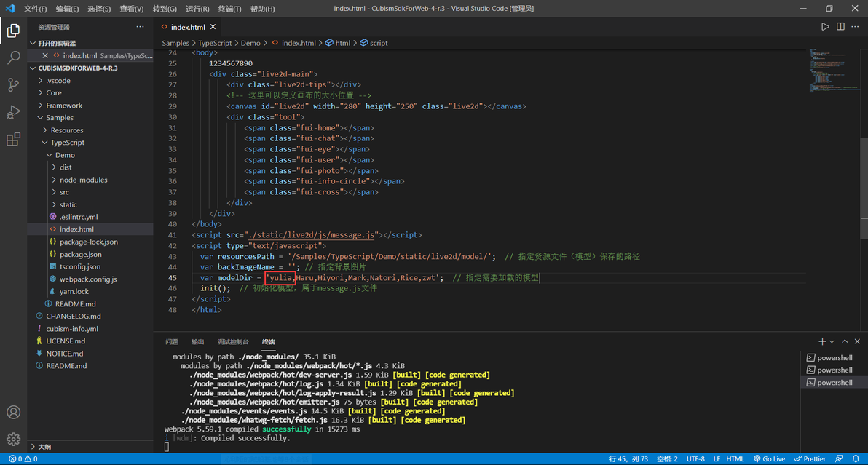The image size is (868, 465).
Task: Close index.html in Open Editors list
Action: pos(45,55)
